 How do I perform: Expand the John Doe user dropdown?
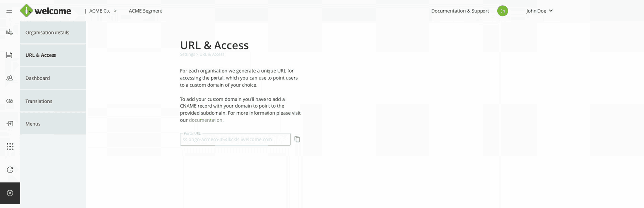pos(539,11)
